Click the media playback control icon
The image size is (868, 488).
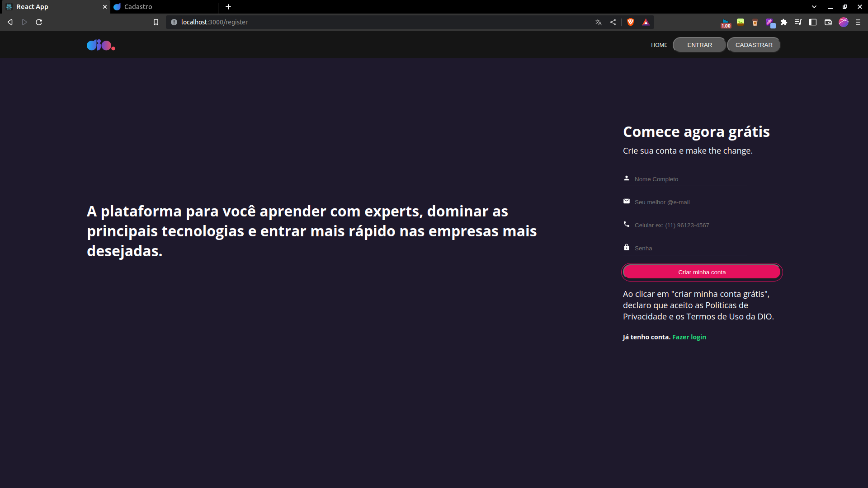[798, 22]
